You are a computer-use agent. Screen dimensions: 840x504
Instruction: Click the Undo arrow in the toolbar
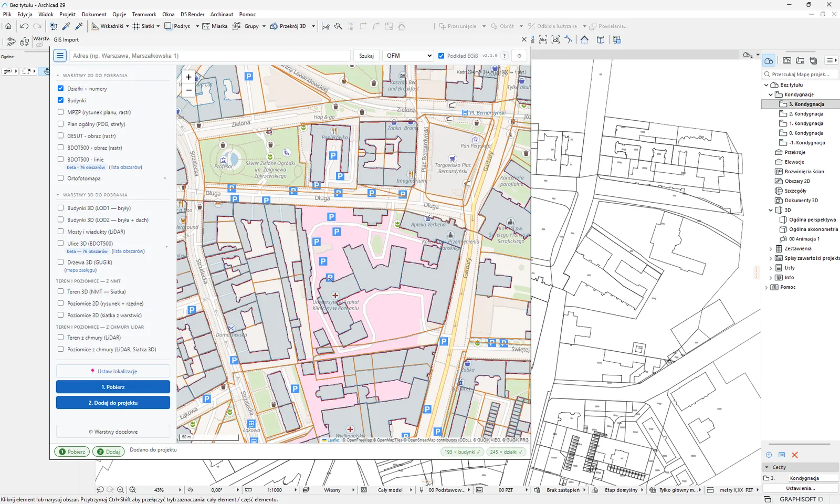click(24, 26)
